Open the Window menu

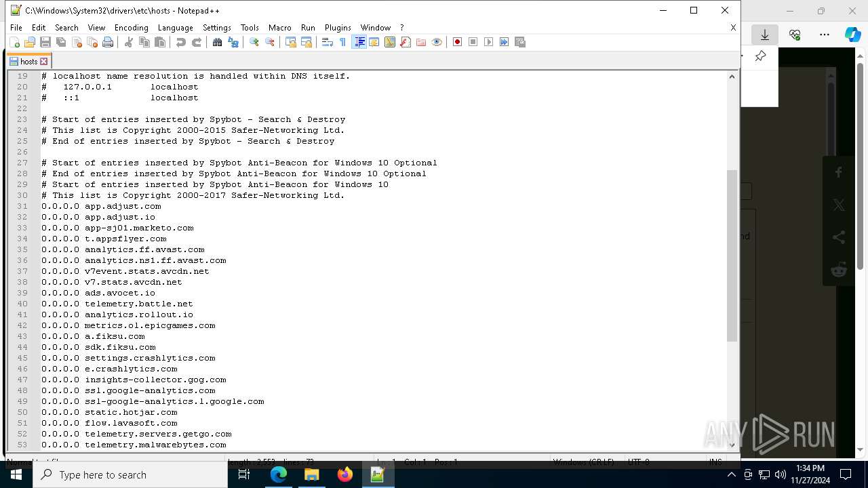click(376, 28)
